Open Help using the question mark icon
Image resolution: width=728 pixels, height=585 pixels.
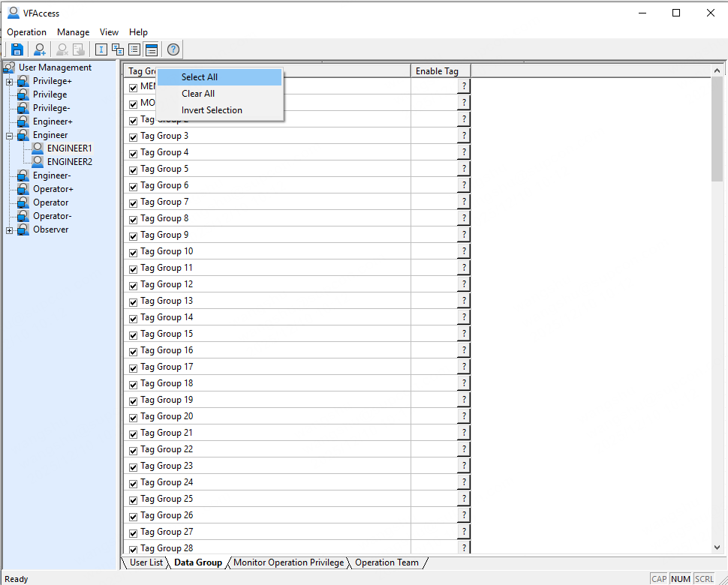pos(173,49)
